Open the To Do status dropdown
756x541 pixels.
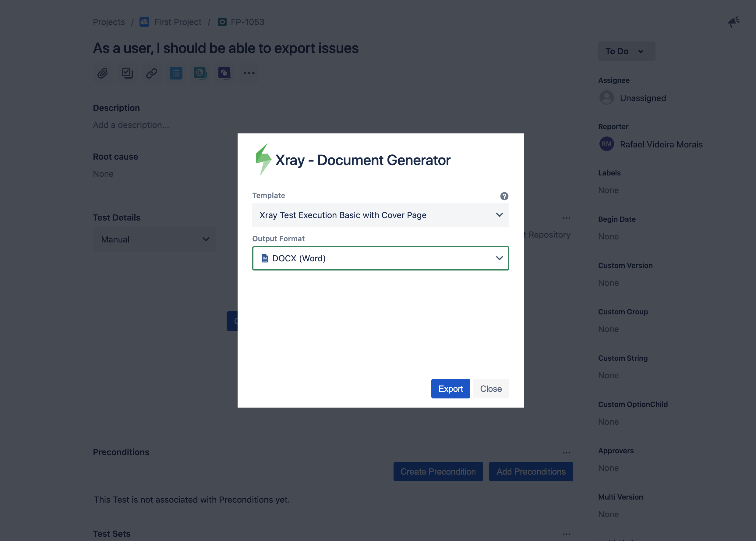[627, 51]
